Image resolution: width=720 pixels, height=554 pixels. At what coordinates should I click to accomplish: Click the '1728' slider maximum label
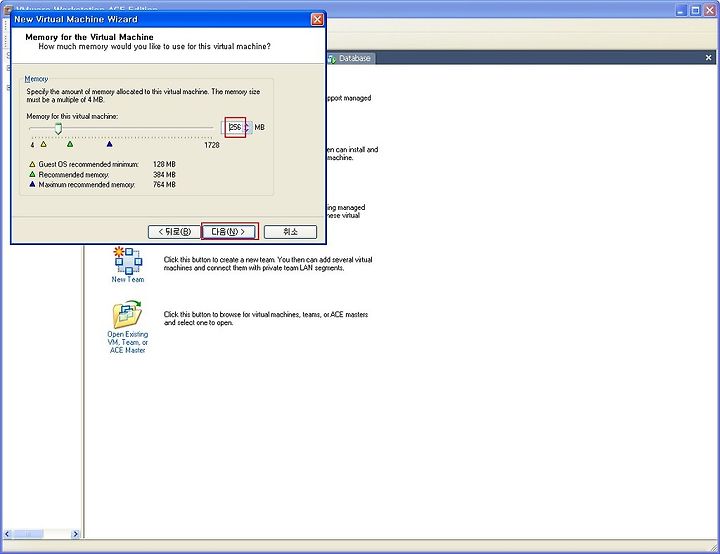[212, 145]
